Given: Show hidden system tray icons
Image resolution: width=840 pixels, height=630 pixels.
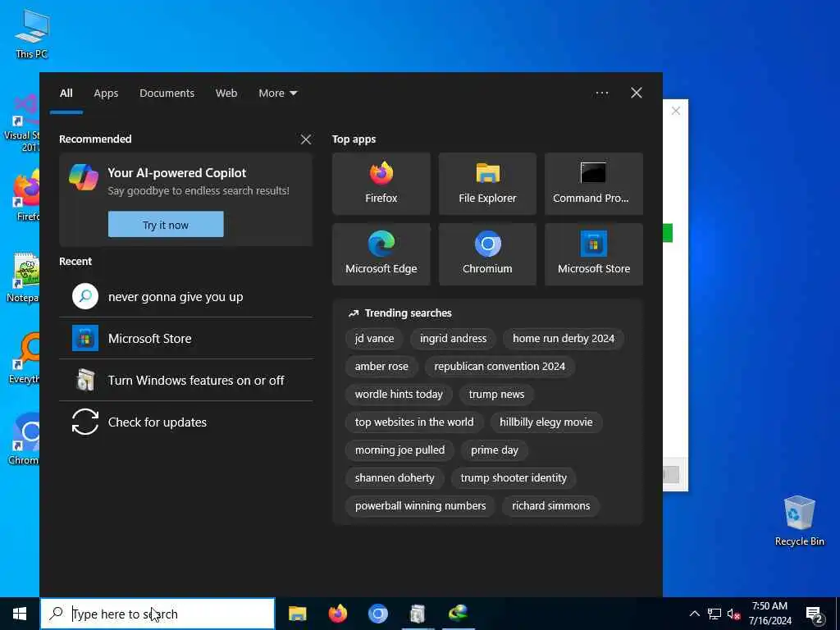Looking at the screenshot, I should pos(694,614).
